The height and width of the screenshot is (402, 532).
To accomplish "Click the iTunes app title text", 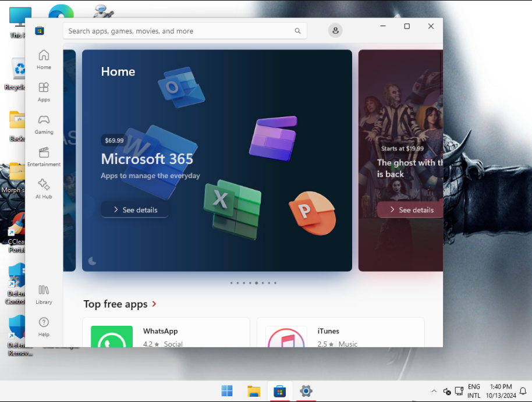I will (x=328, y=331).
